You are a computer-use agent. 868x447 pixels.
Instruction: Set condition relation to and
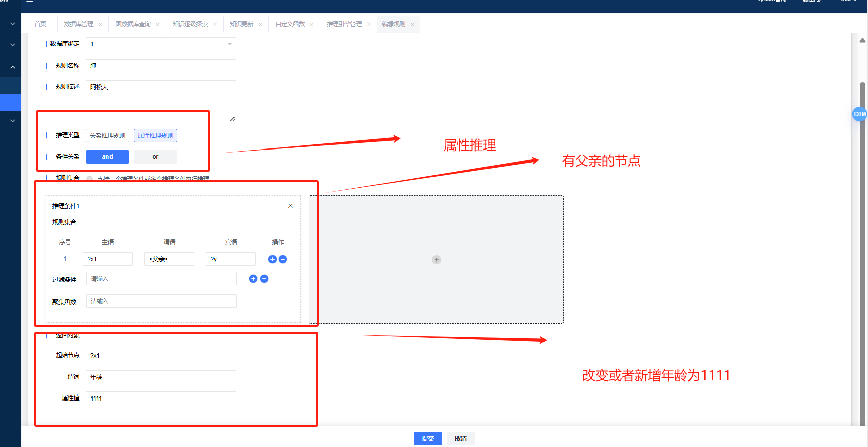(x=107, y=157)
